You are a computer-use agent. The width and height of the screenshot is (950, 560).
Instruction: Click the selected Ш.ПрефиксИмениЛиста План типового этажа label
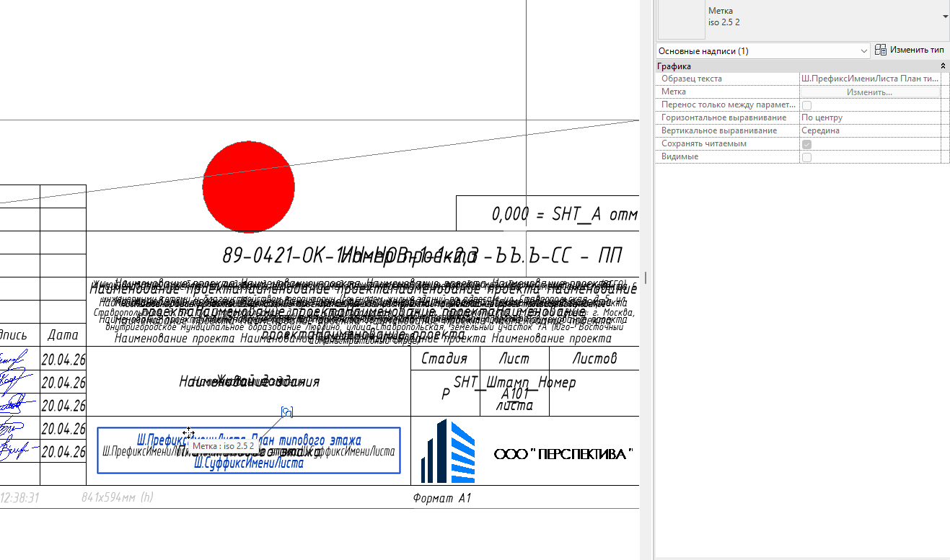coord(249,439)
